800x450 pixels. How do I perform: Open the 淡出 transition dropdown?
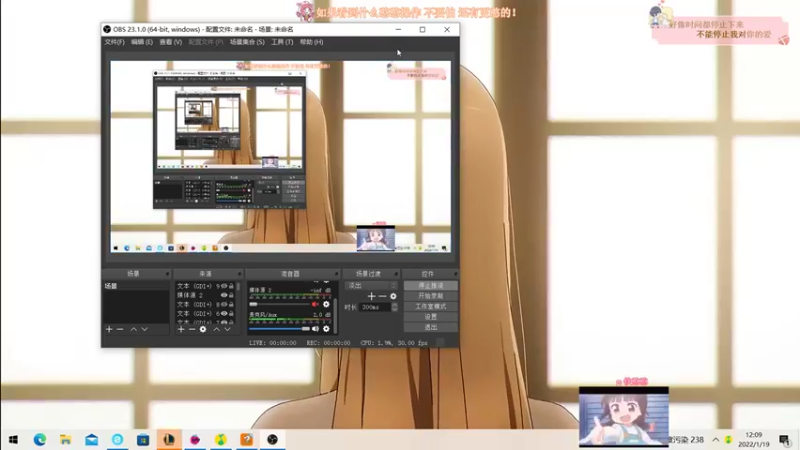coord(371,286)
